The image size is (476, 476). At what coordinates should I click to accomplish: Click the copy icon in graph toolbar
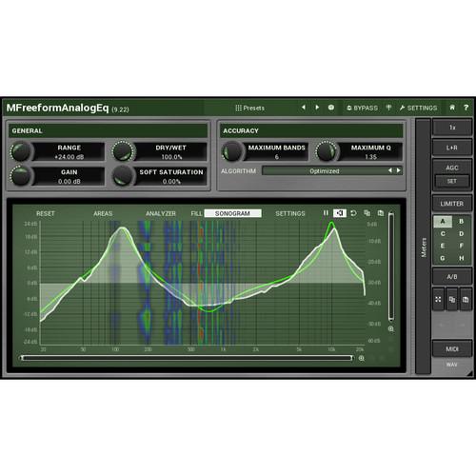tap(367, 213)
